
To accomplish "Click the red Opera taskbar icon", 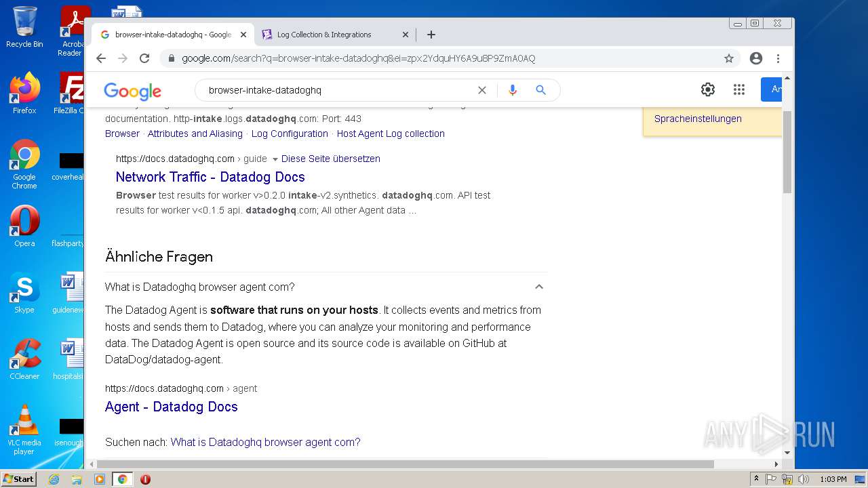I will [x=145, y=479].
